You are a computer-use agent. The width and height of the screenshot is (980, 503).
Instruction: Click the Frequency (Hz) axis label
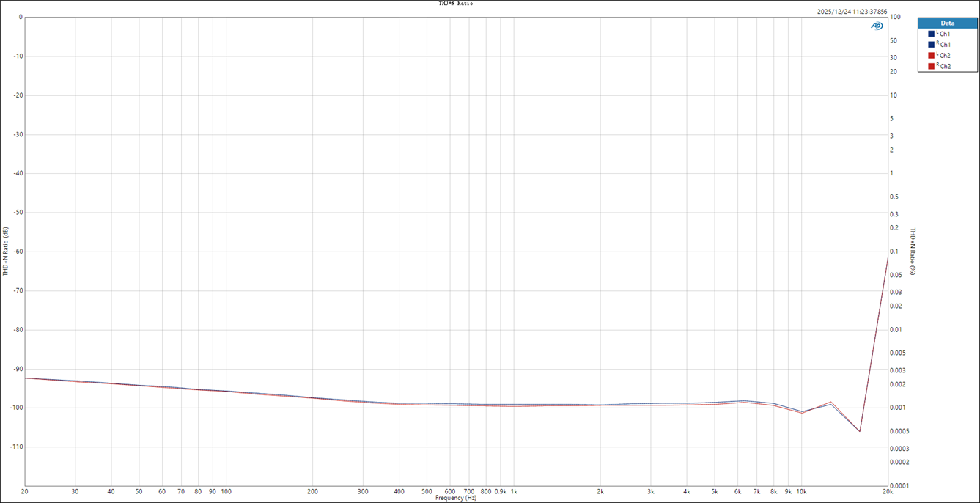pos(456,498)
